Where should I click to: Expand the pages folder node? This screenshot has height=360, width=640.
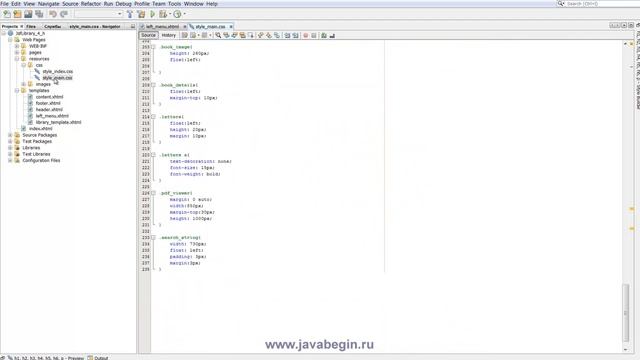coord(17,53)
